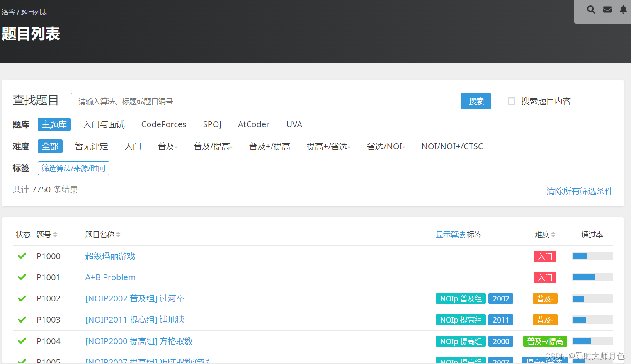Click the 2011 year tag

click(x=501, y=320)
